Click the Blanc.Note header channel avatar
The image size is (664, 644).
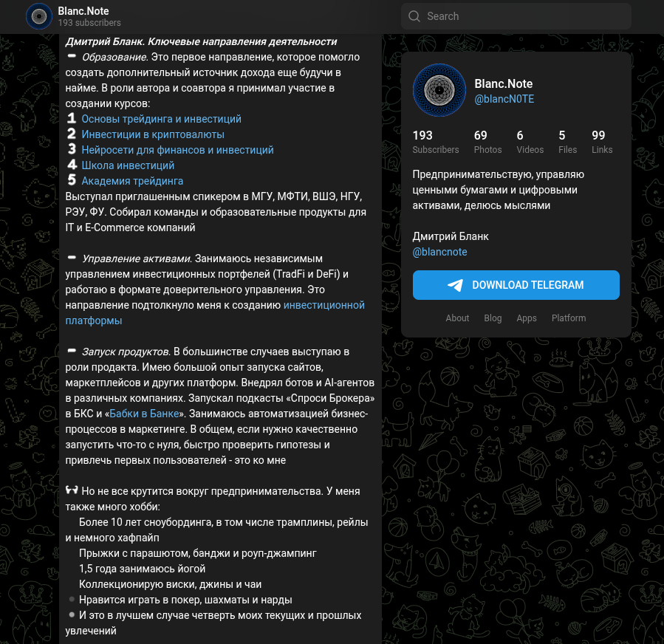tap(39, 16)
